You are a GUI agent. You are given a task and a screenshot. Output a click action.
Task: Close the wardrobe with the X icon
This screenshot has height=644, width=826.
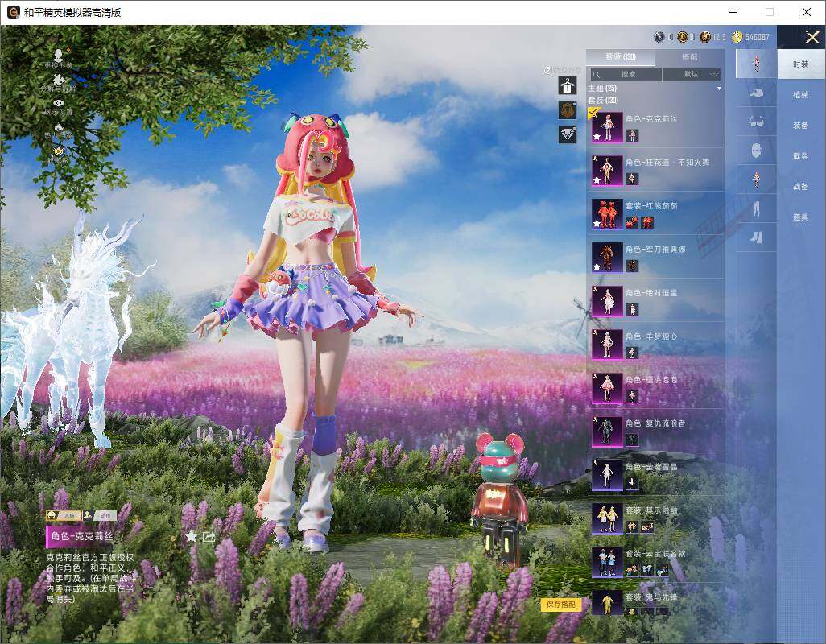[x=812, y=37]
